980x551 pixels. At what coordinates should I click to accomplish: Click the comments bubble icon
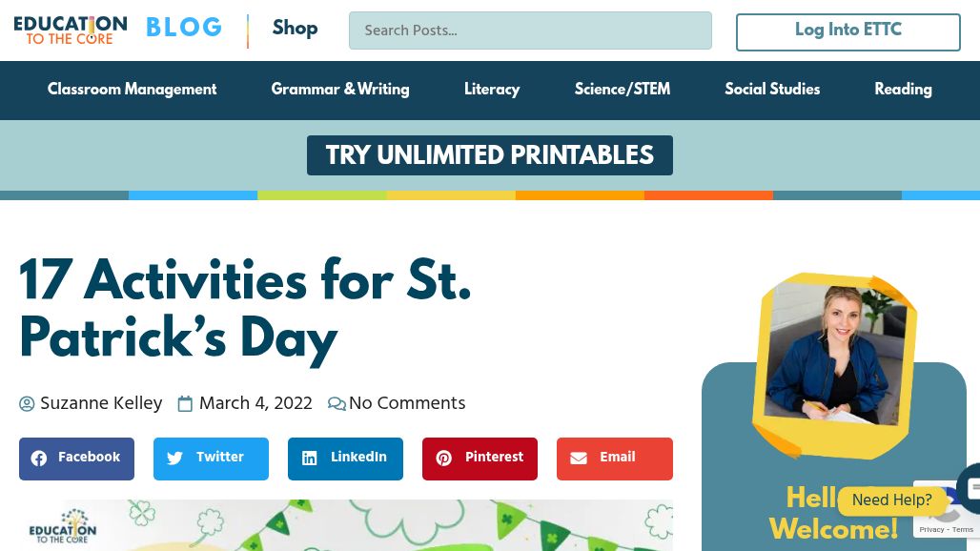click(337, 404)
